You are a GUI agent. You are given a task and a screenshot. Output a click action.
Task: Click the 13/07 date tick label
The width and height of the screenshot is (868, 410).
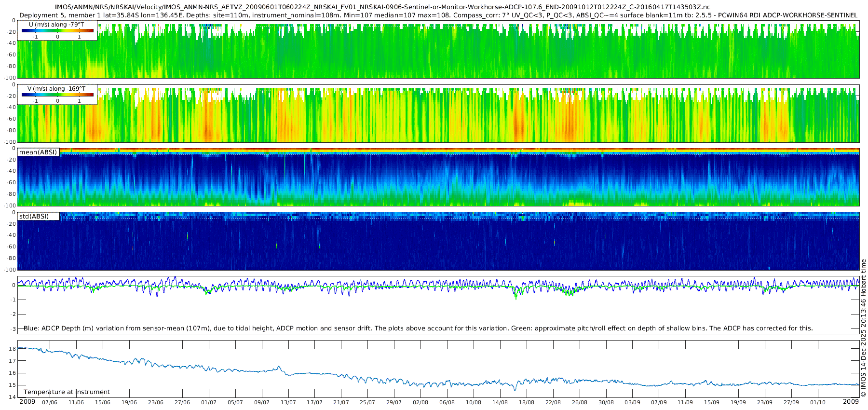(x=288, y=402)
